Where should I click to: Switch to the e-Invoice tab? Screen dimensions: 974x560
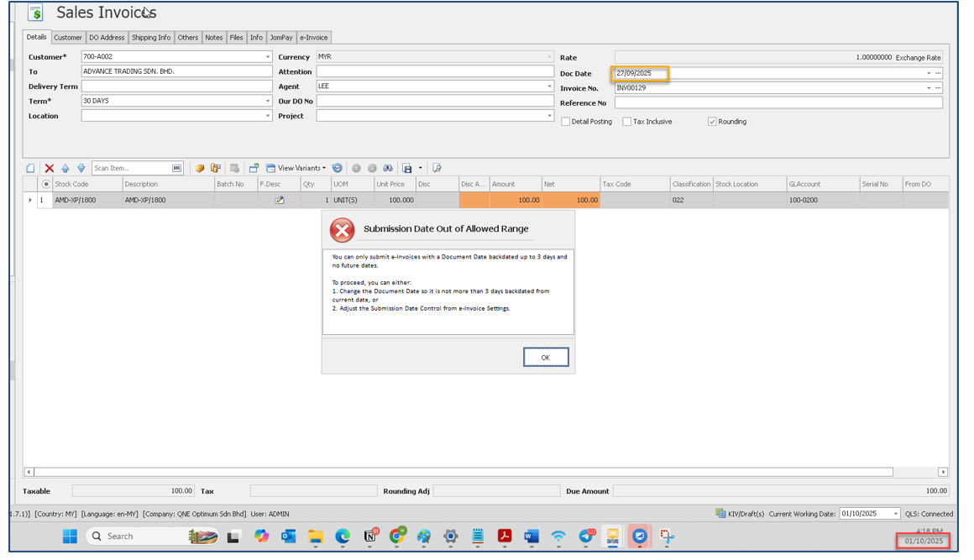click(314, 38)
